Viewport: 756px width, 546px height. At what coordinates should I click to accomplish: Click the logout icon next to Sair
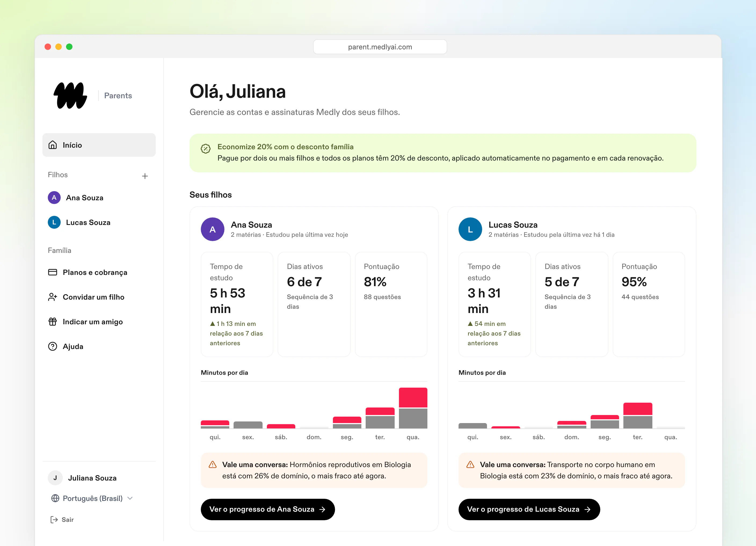[54, 520]
